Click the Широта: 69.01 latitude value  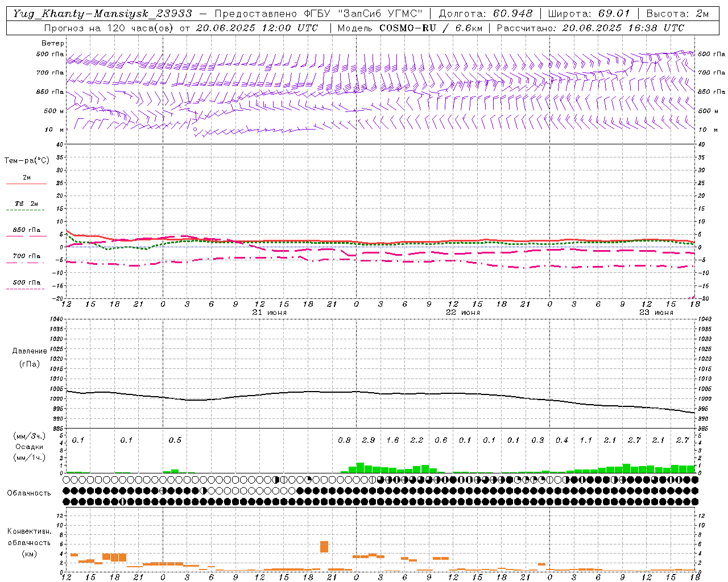(589, 14)
